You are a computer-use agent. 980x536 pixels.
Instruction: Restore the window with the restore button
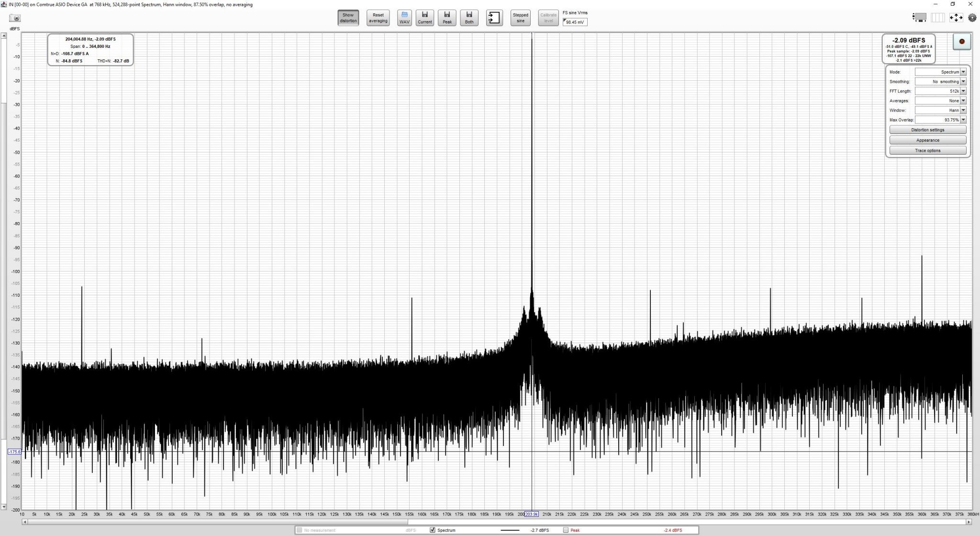point(953,4)
